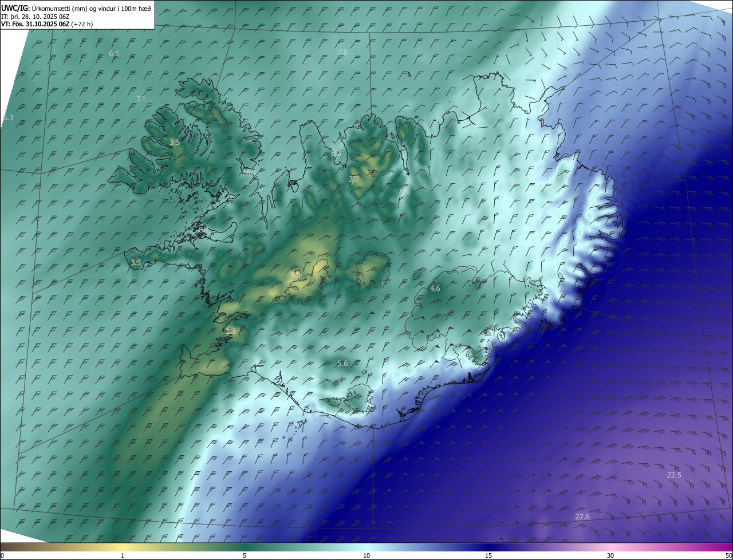This screenshot has height=560, width=733.
Task: Click the 3.5 value on Snæfellsnes peninsula
Action: [x=136, y=263]
